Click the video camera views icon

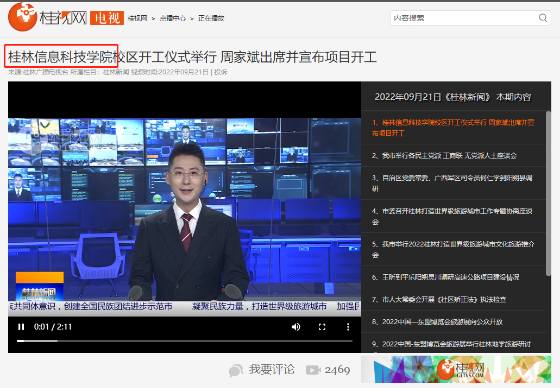pos(313,370)
